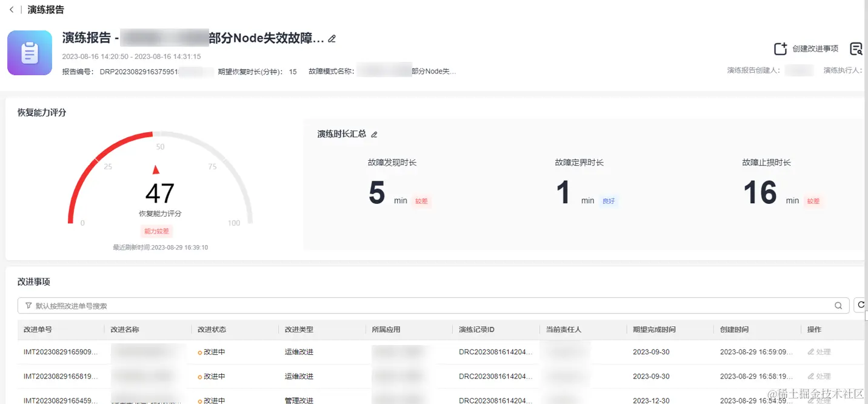Click the purple clipboard report icon
The height and width of the screenshot is (404, 868).
coord(30,53)
